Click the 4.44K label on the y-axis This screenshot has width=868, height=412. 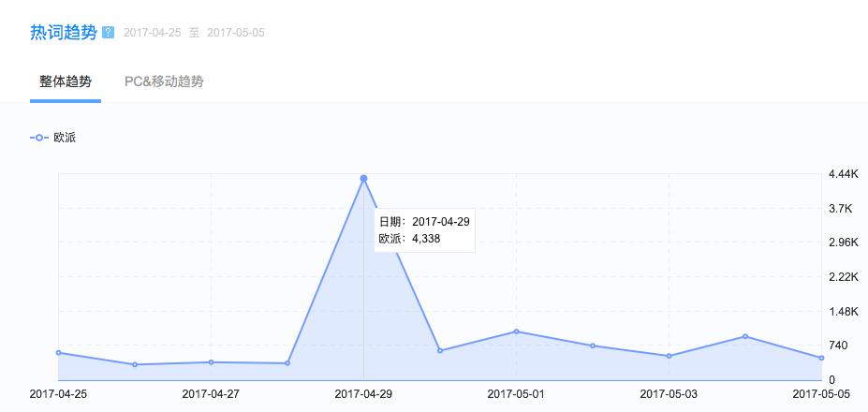click(843, 174)
